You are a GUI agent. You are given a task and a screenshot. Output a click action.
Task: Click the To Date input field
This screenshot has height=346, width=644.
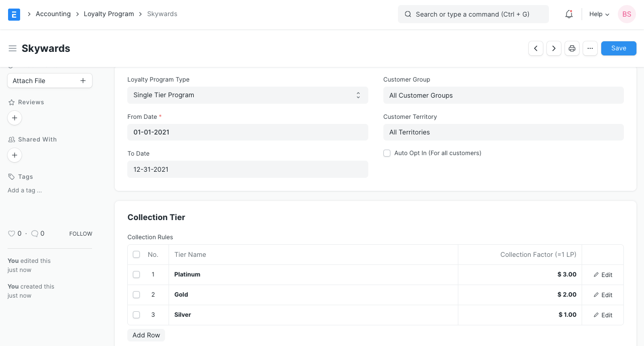click(x=248, y=169)
